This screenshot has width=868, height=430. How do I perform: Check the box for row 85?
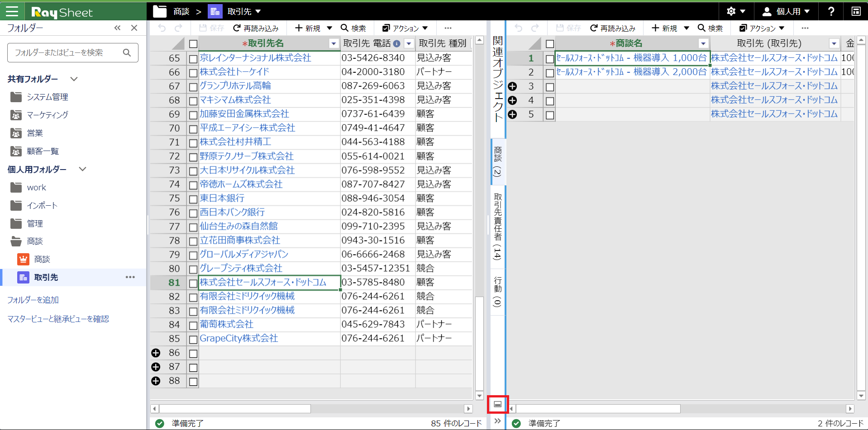[x=193, y=339]
